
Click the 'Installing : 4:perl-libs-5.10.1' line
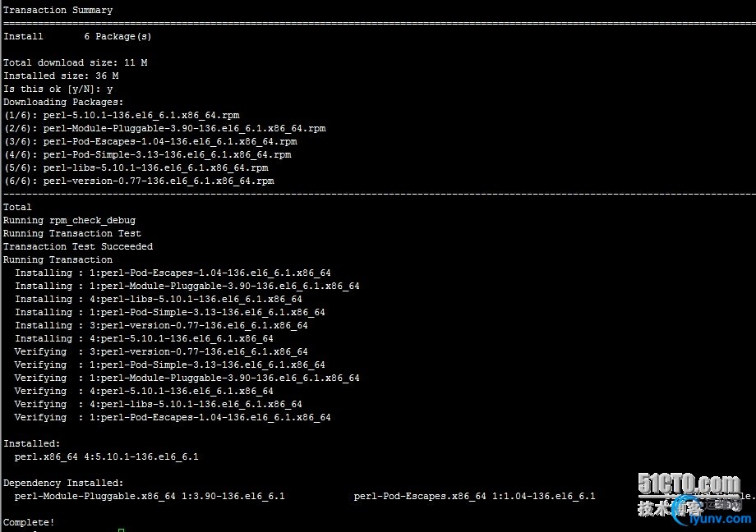(x=158, y=299)
